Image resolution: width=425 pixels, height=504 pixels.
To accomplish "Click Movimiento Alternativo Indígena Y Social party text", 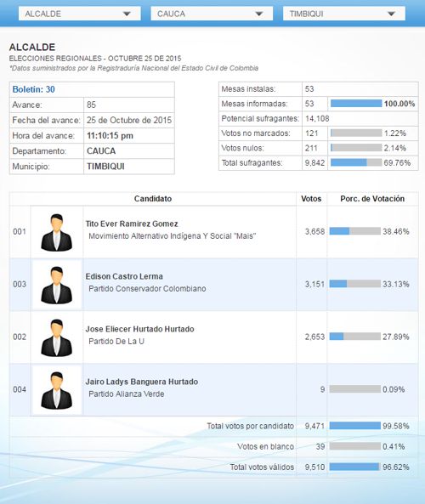I will pos(172,236).
